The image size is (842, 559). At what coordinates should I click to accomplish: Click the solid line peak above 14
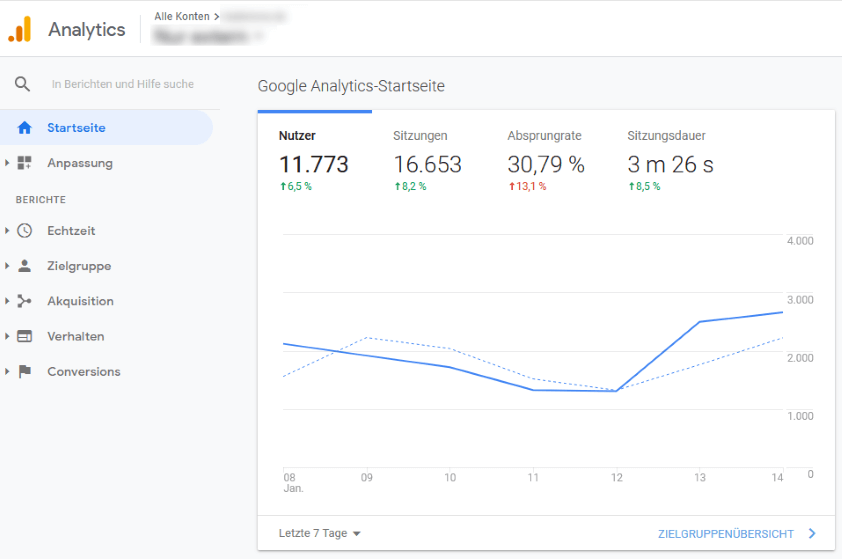(x=781, y=312)
